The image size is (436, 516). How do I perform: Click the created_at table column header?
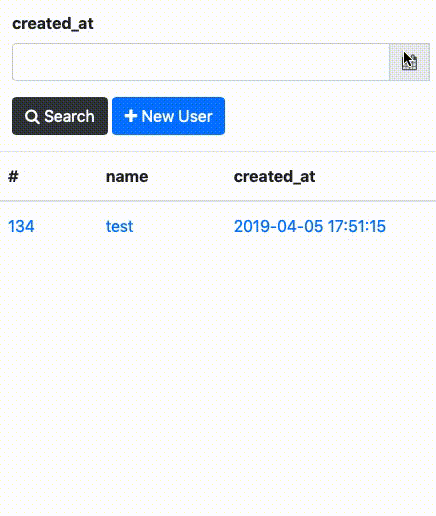click(x=274, y=177)
